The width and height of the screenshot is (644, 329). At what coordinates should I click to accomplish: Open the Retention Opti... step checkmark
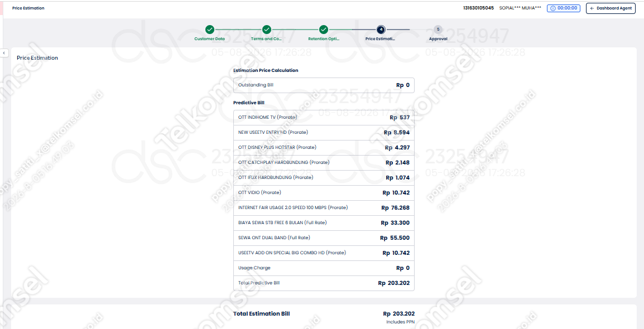click(324, 30)
